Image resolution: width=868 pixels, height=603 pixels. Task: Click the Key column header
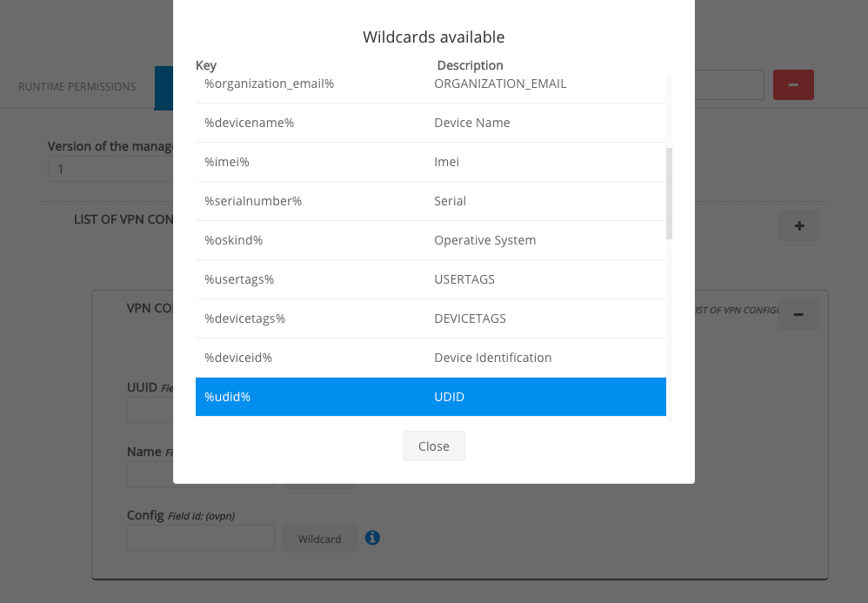[206, 65]
